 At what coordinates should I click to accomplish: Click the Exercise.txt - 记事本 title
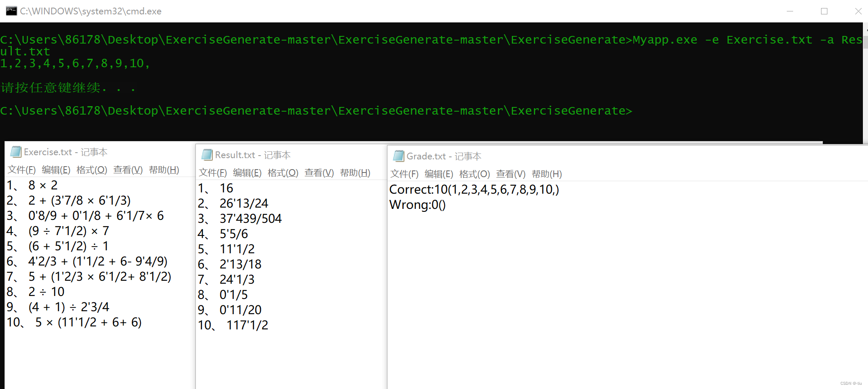66,152
